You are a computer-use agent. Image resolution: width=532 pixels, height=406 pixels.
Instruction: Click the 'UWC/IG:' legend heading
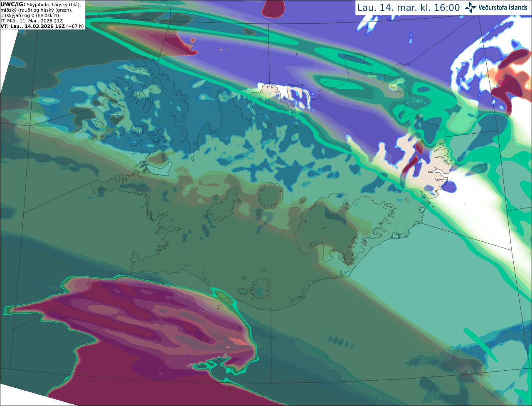pyautogui.click(x=13, y=5)
